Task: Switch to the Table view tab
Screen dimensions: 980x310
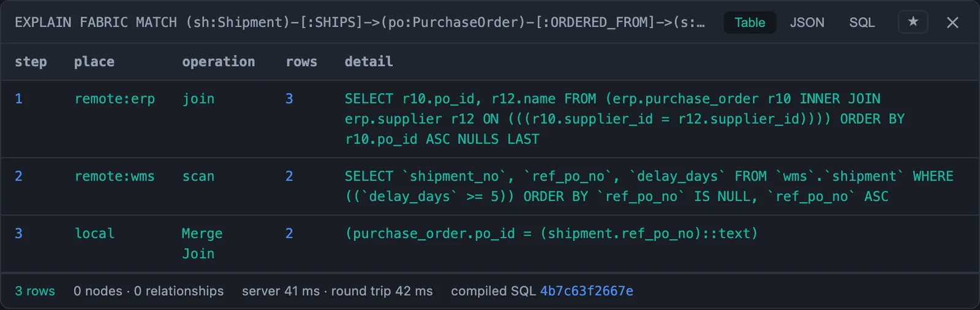Action: tap(750, 23)
